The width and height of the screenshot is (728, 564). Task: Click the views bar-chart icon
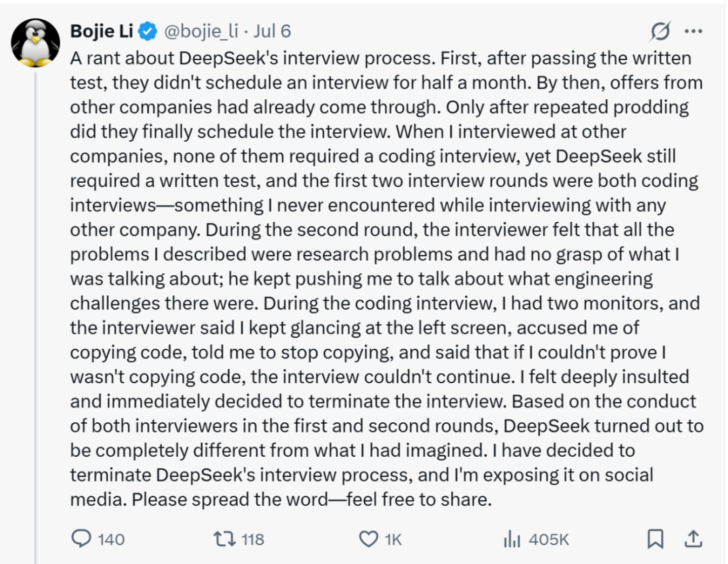(x=511, y=539)
